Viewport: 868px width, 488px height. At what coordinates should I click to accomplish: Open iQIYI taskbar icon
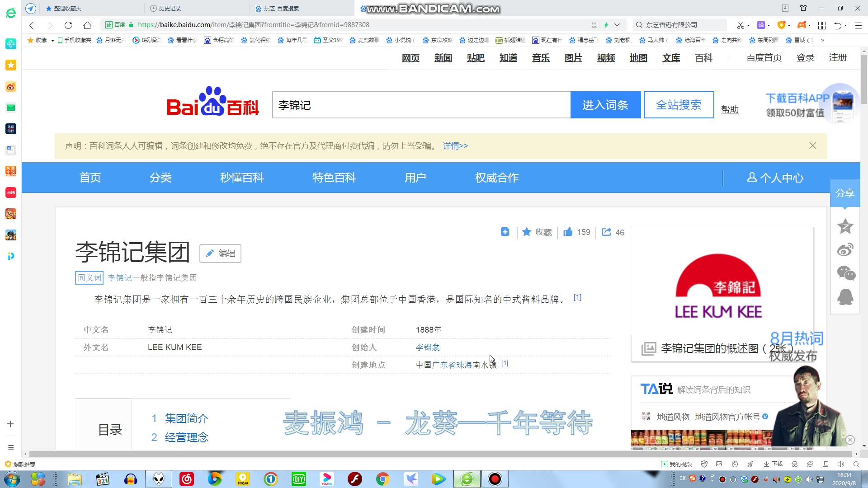pos(299,479)
